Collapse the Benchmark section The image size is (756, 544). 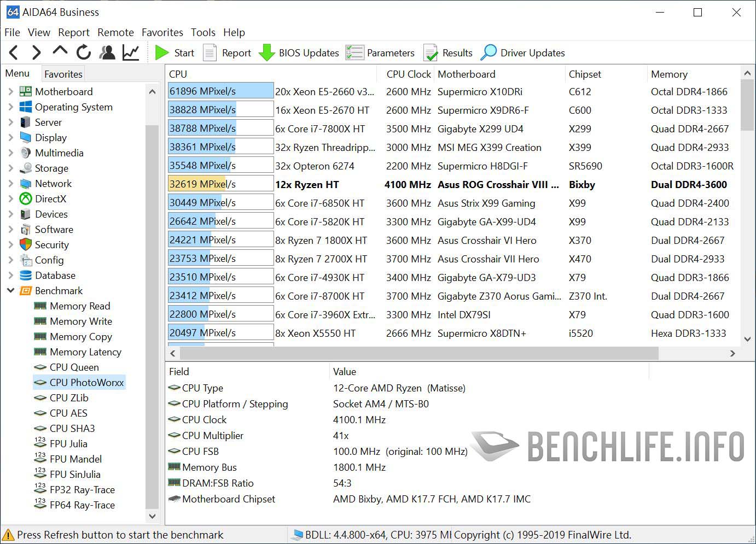[x=11, y=290]
